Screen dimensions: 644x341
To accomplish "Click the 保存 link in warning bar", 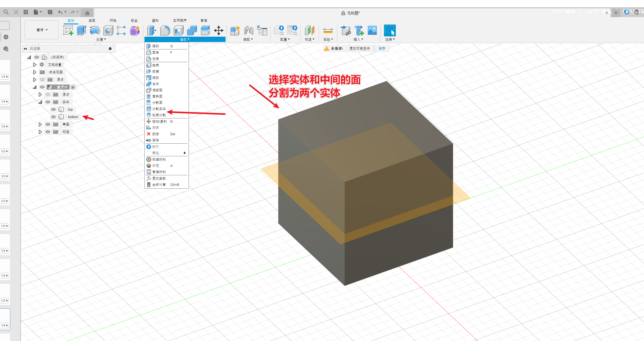I will click(x=382, y=48).
